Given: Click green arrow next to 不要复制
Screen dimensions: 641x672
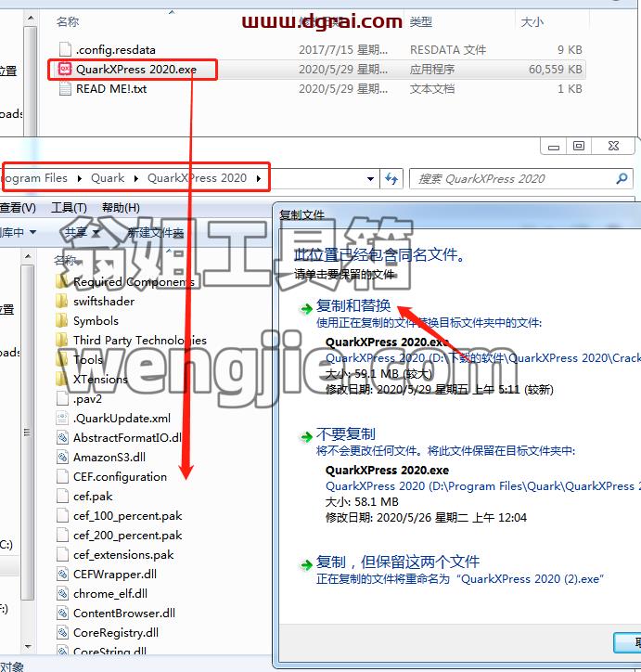Looking at the screenshot, I should tap(306, 437).
